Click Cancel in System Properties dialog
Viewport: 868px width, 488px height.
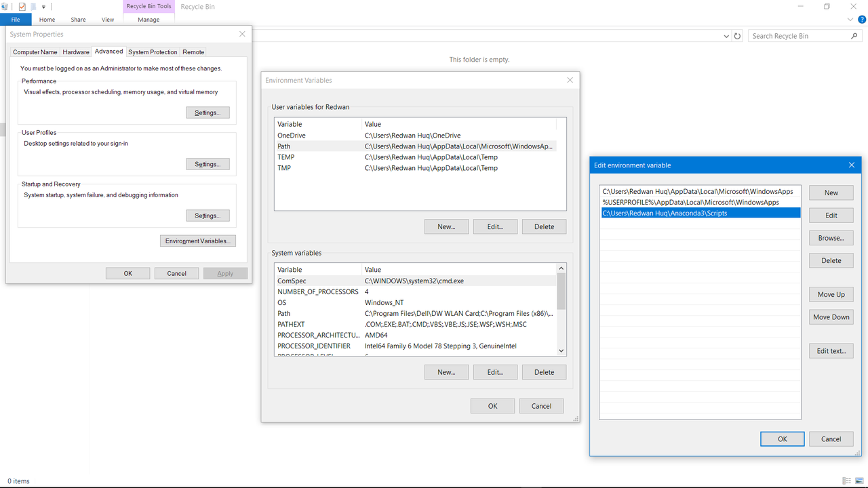[x=176, y=273]
